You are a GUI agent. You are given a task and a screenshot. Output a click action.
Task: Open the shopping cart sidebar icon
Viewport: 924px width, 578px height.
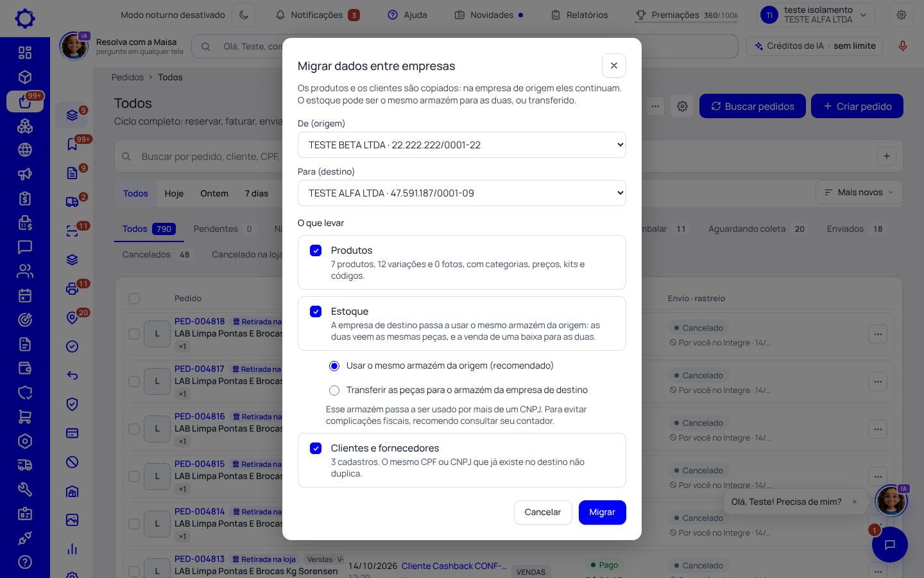[x=25, y=417]
